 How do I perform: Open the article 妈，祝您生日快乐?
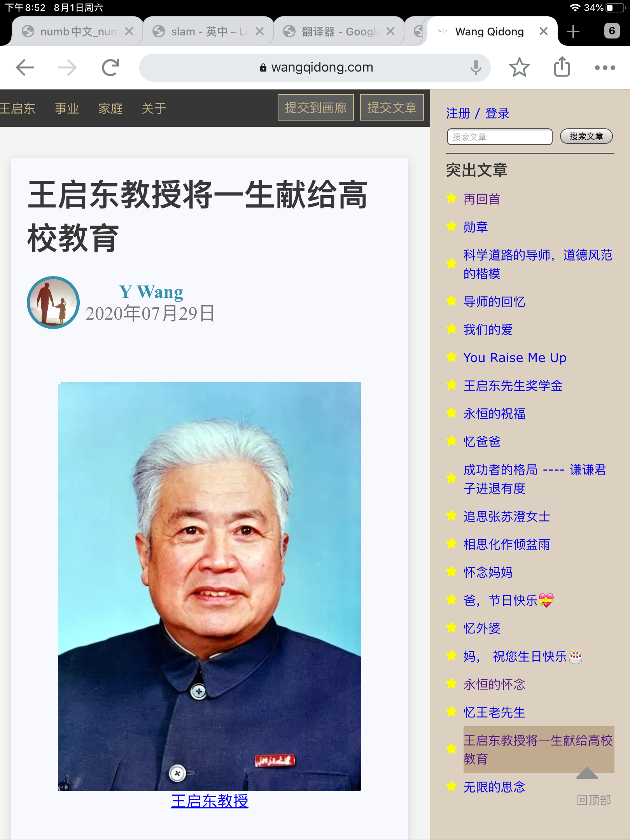tap(523, 656)
